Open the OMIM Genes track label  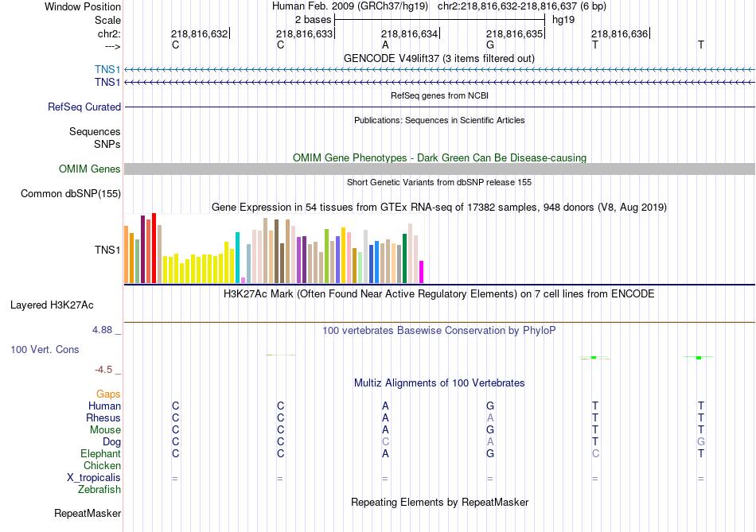[x=89, y=169]
